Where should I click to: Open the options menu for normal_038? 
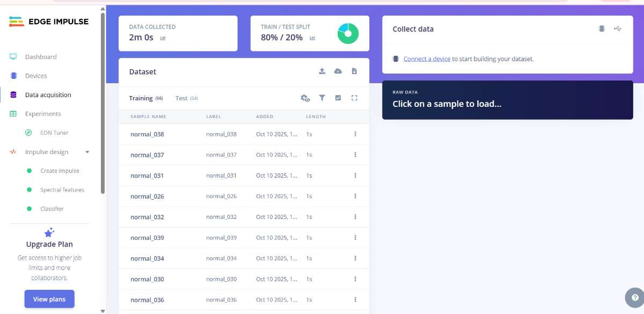click(355, 134)
